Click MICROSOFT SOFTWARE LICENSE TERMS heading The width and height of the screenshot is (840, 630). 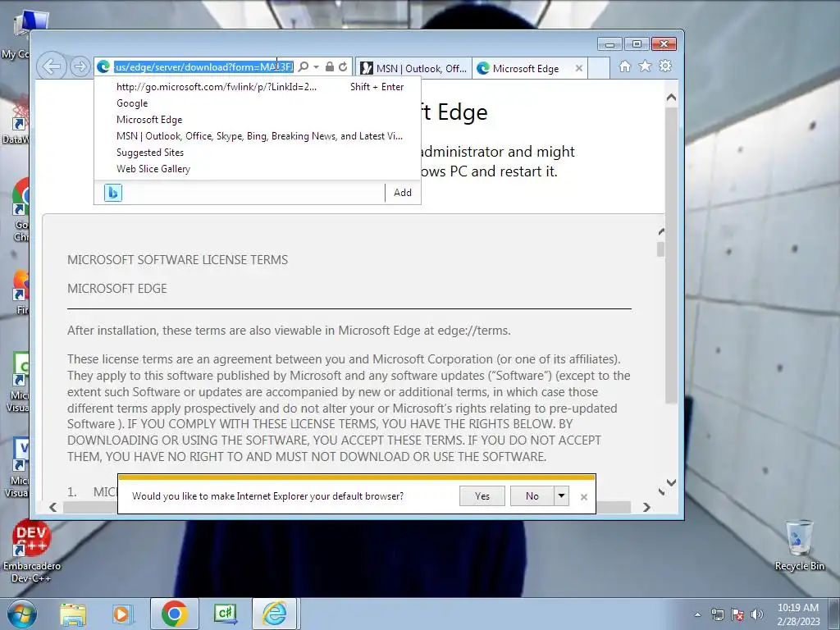coord(177,260)
